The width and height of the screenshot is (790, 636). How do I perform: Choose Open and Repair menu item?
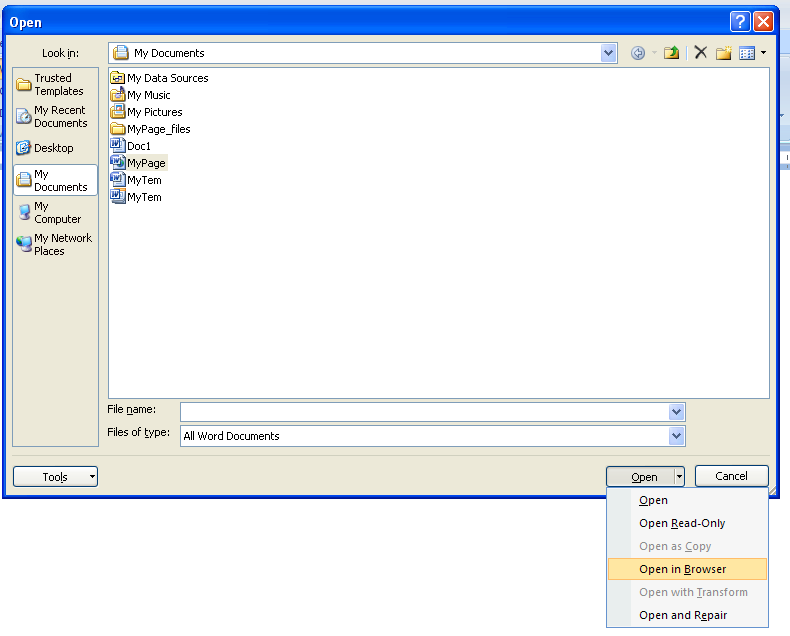click(x=687, y=615)
